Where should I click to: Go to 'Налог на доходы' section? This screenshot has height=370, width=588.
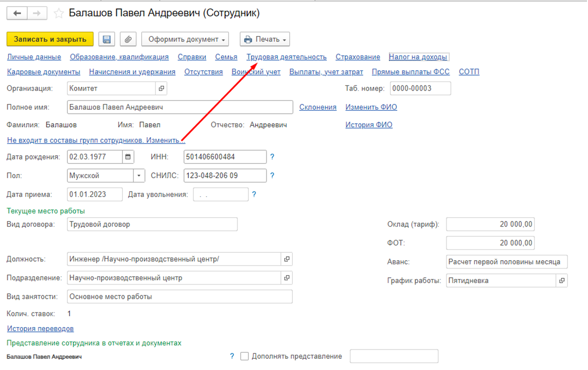[418, 57]
